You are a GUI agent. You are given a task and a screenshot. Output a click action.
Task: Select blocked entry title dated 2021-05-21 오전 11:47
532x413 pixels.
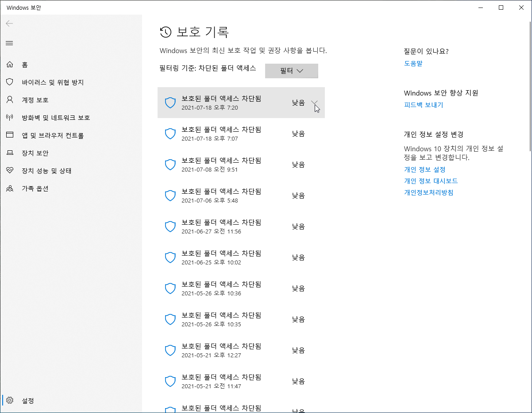tap(221, 377)
